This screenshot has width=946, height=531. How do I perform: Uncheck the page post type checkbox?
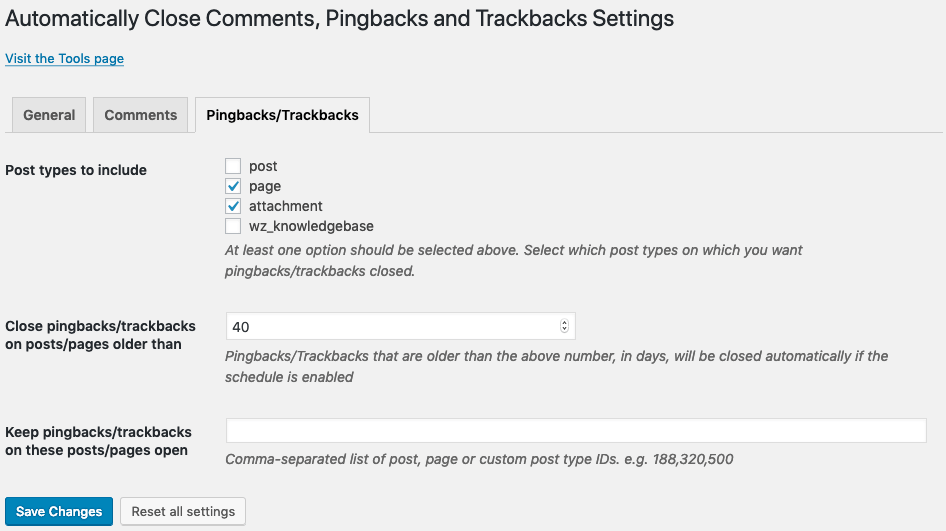[x=233, y=186]
